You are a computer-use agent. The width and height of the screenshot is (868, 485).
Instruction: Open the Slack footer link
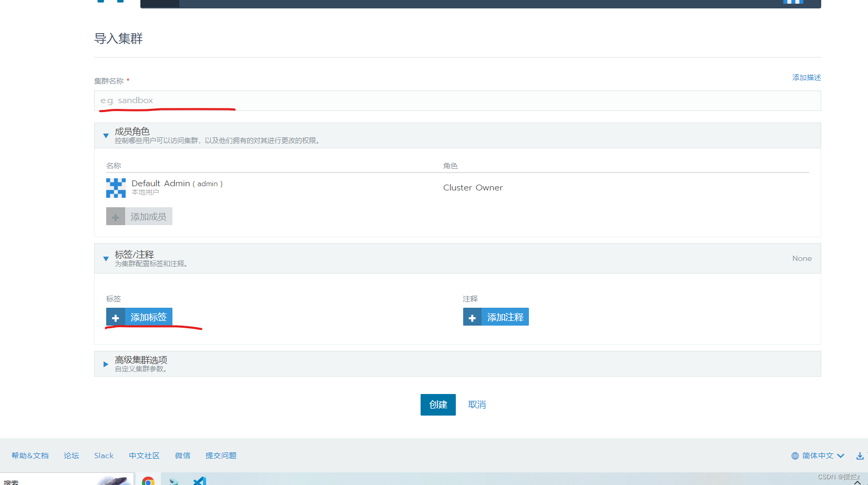104,456
